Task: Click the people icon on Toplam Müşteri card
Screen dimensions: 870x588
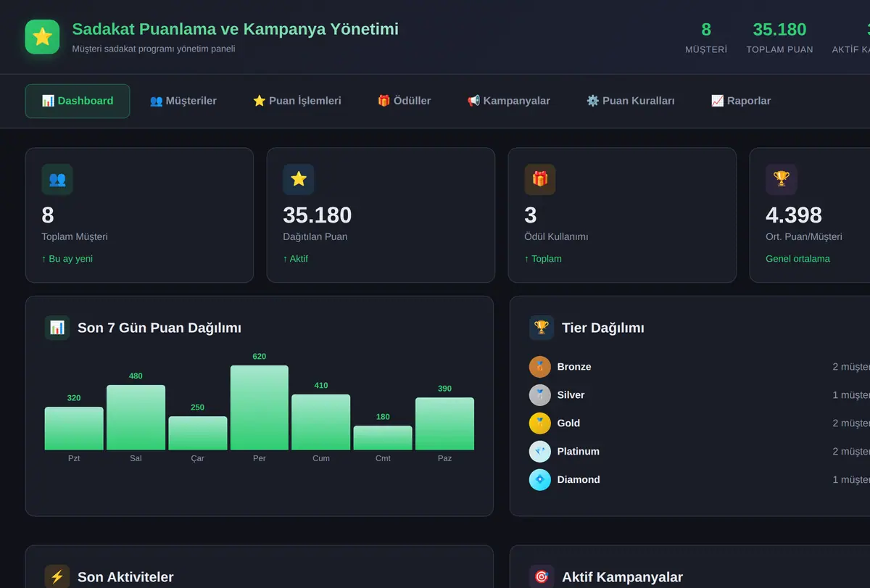Action: (x=57, y=179)
